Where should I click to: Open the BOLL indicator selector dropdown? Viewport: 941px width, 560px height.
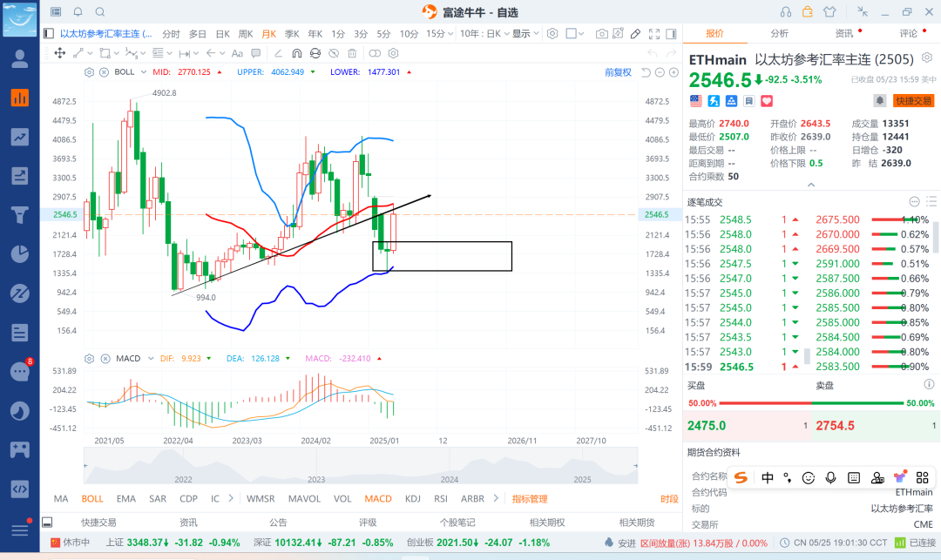coord(144,72)
